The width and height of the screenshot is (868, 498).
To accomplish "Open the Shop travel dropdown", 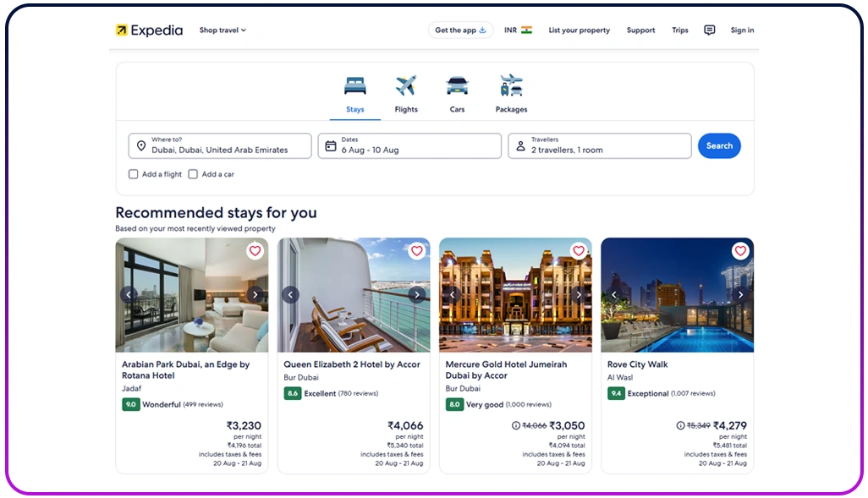I will point(222,30).
